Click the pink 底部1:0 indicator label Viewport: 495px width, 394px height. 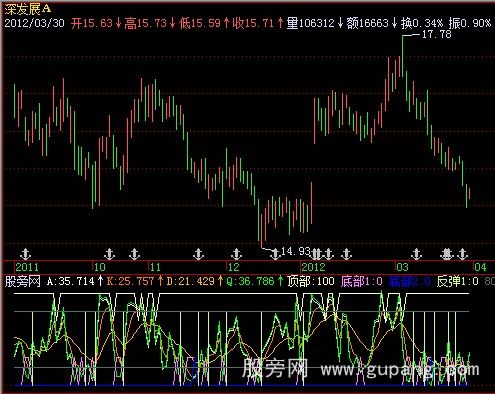(x=362, y=281)
